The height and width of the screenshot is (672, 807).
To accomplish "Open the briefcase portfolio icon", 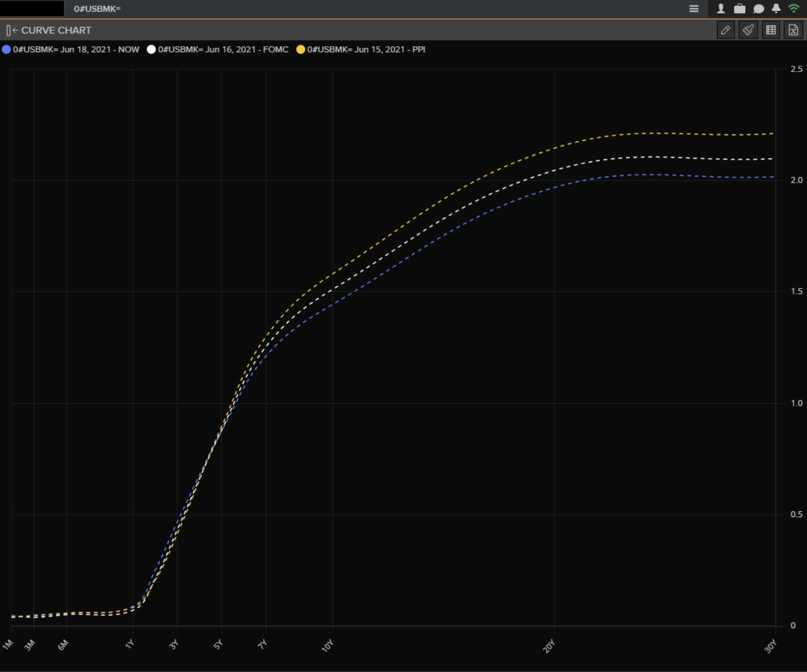I will click(x=739, y=9).
